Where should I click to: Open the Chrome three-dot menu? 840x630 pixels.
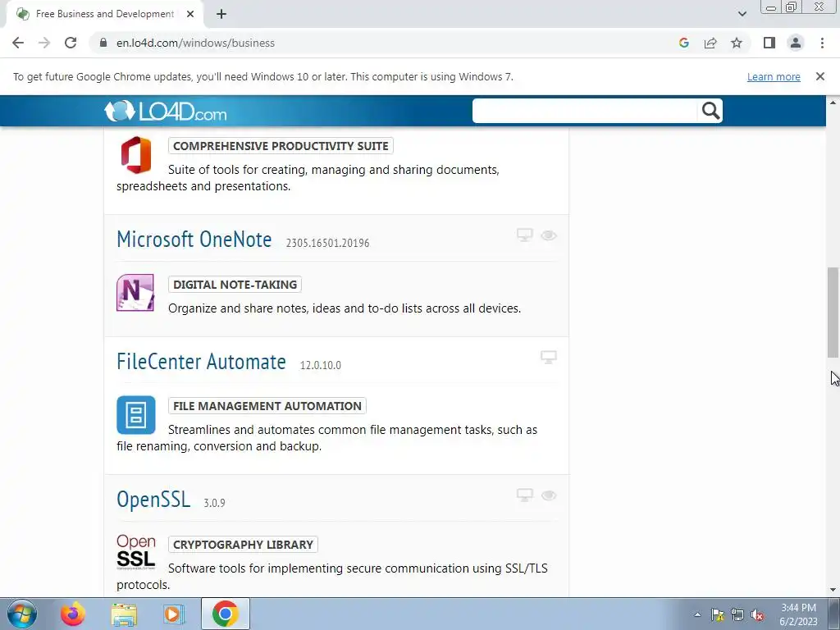click(x=822, y=43)
